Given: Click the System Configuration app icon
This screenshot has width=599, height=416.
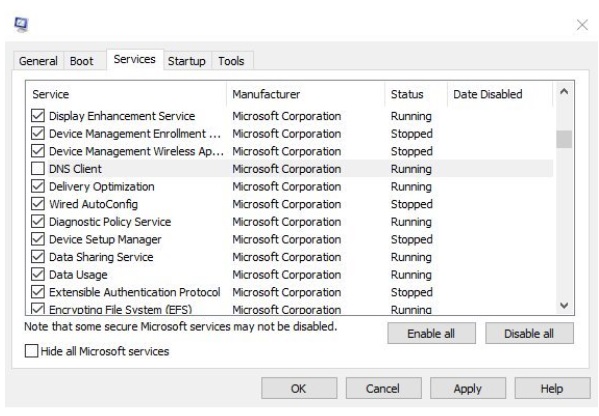Looking at the screenshot, I should click(x=21, y=25).
